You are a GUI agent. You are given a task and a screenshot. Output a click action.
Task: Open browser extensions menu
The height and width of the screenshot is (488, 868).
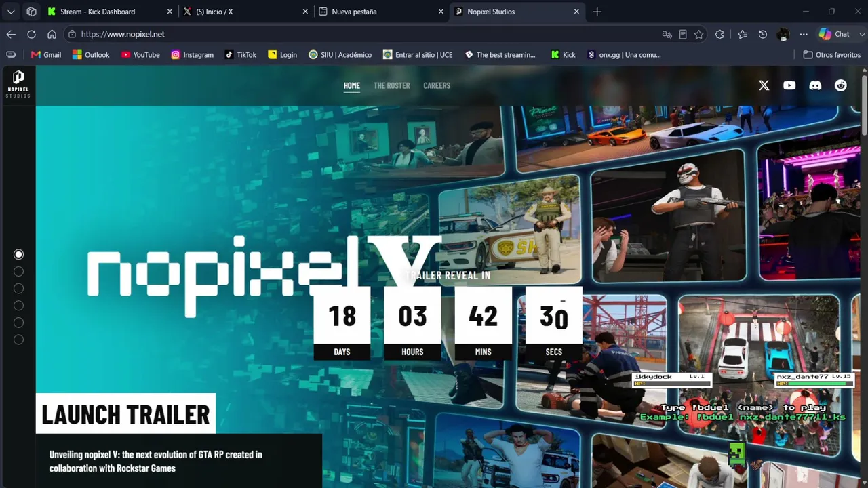(x=719, y=34)
